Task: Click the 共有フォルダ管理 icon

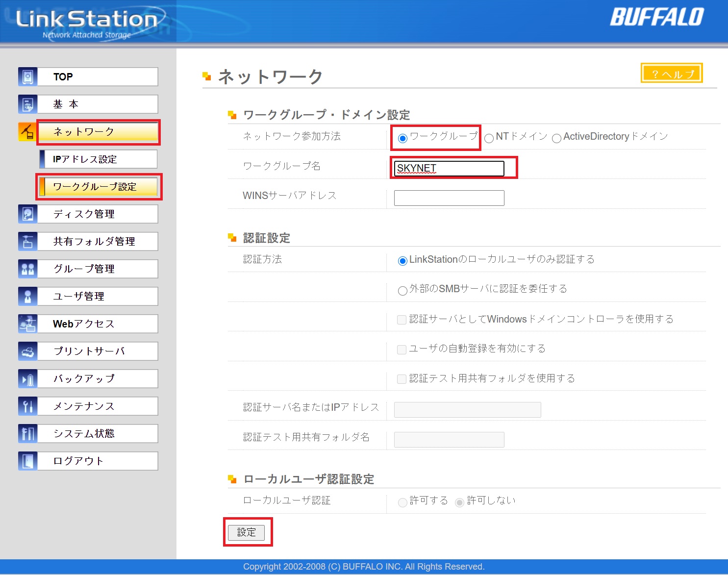Action: (27, 241)
